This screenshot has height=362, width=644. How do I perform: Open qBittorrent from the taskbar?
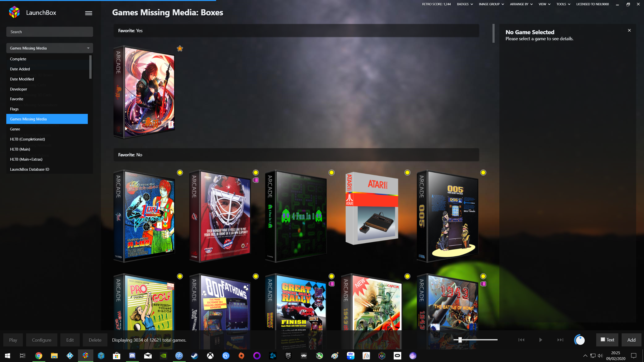coord(179,356)
